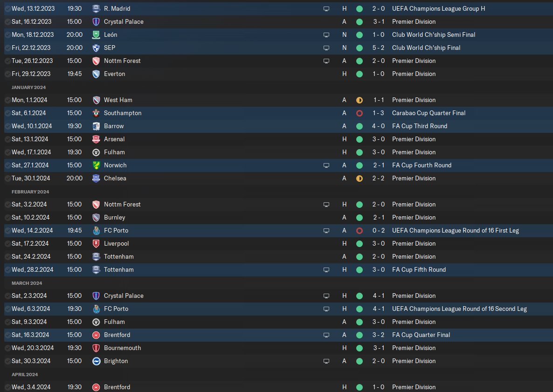Click the FEBRUARY 2024 month header
The width and height of the screenshot is (553, 392).
[30, 192]
